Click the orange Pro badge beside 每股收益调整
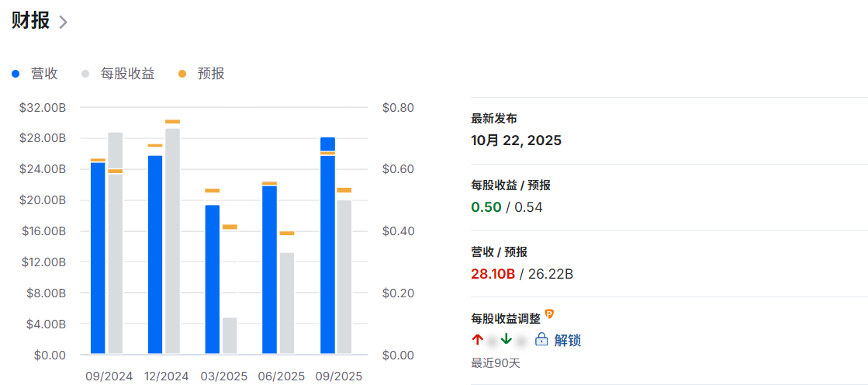The image size is (868, 385). (x=549, y=314)
